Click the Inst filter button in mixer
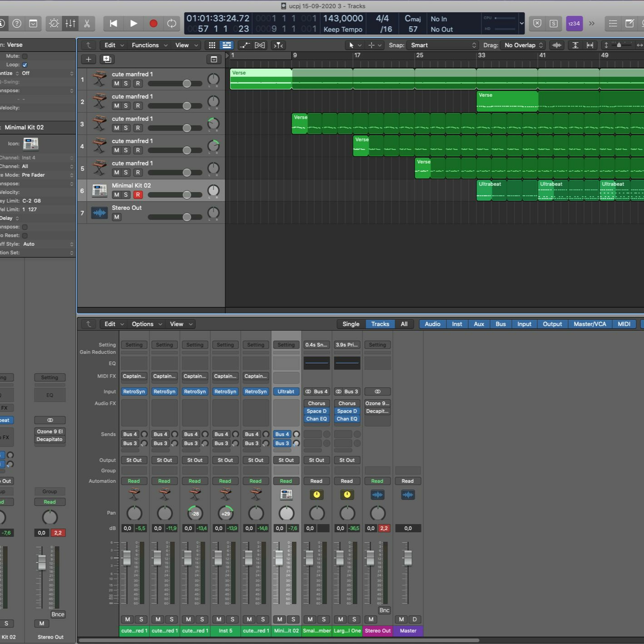Viewport: 644px width, 644px height. pyautogui.click(x=457, y=324)
